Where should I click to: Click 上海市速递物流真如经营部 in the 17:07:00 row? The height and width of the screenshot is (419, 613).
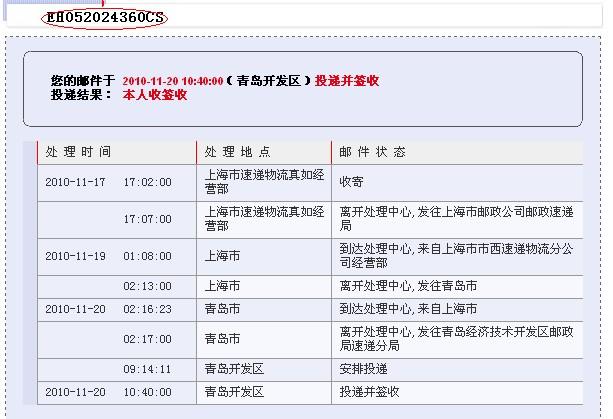click(264, 219)
